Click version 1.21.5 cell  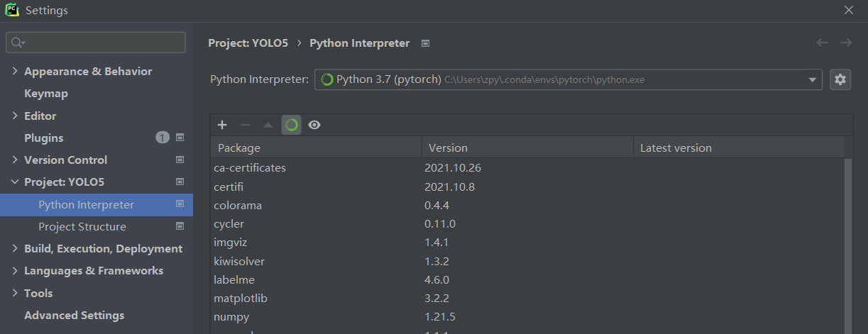(x=440, y=316)
